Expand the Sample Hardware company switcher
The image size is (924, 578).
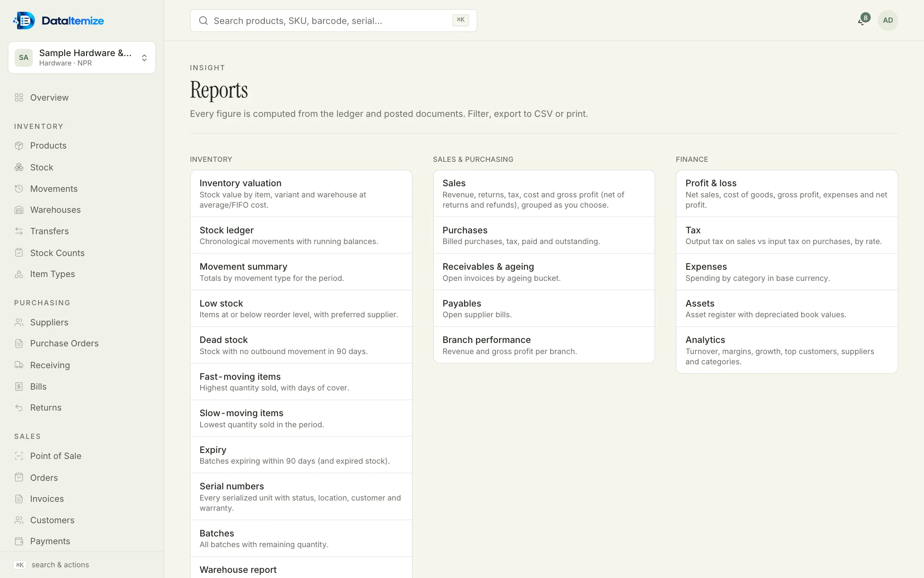coord(82,57)
